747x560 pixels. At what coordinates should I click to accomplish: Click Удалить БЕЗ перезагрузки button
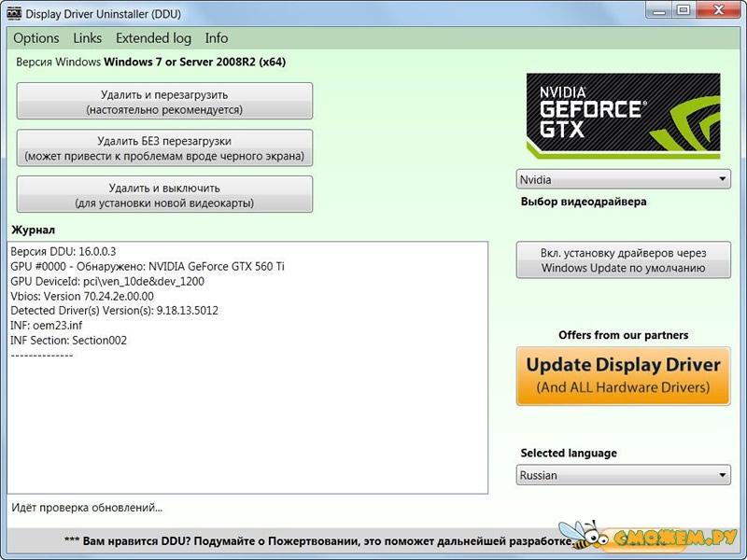pos(165,148)
